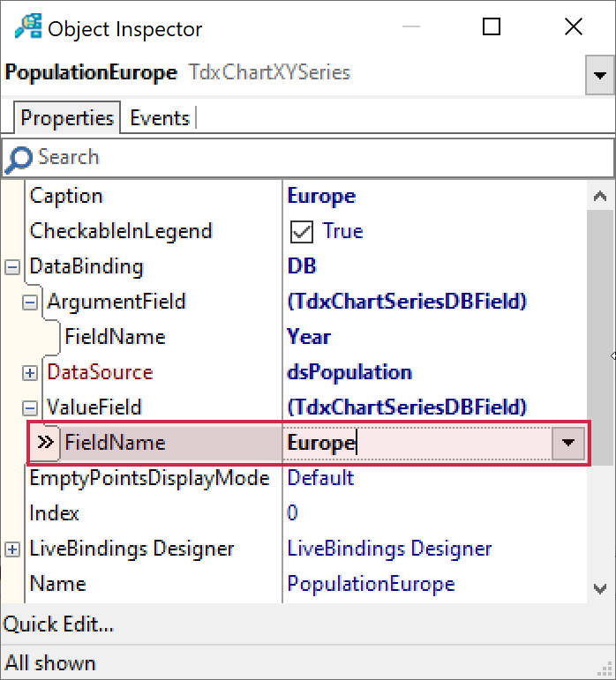The image size is (616, 680).
Task: Expand the DataSource property node
Action: coord(30,372)
